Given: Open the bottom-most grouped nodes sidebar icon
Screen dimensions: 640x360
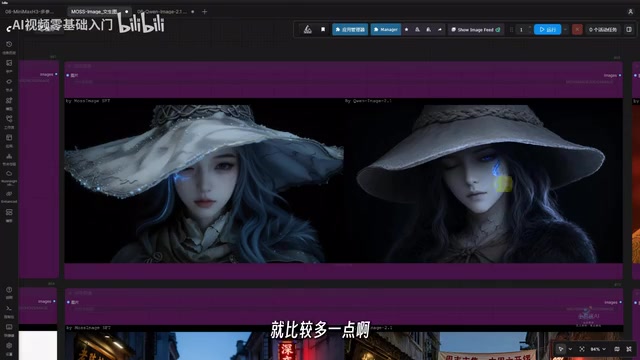Looking at the screenshot, I should click(9, 212).
